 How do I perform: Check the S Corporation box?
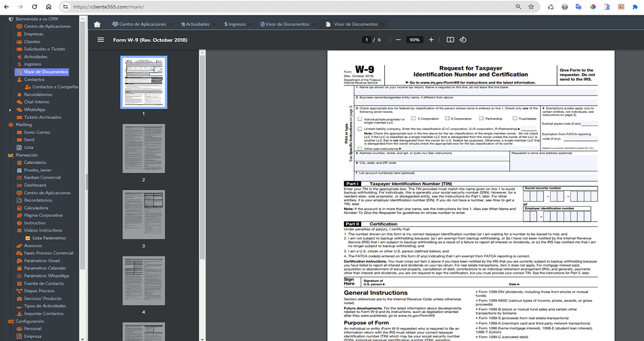pos(447,118)
